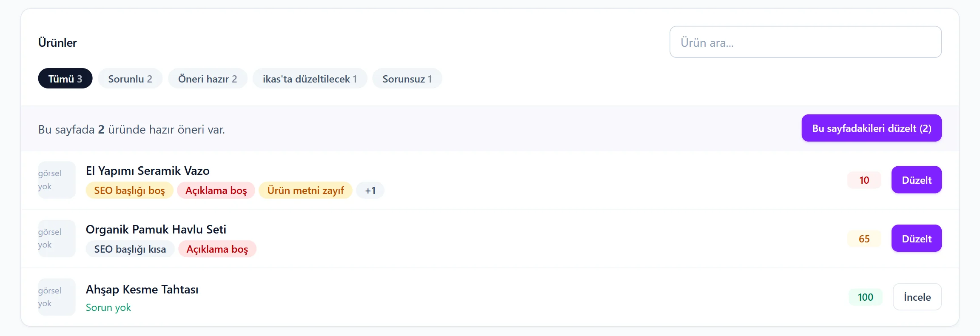
Task: Click Açıklama boş tag on Seramik Vazo
Action: click(x=216, y=190)
